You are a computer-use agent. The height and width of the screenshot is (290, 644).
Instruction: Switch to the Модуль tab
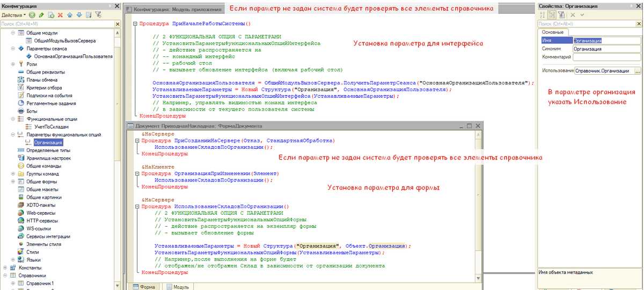[178, 287]
